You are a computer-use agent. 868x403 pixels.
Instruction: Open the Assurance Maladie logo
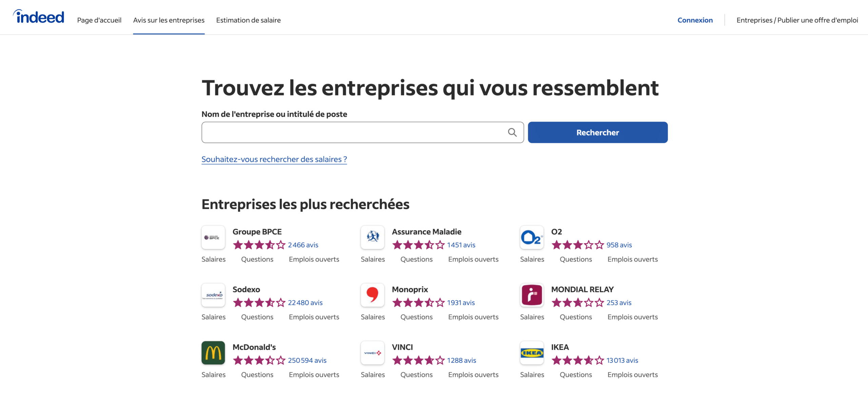tap(373, 237)
